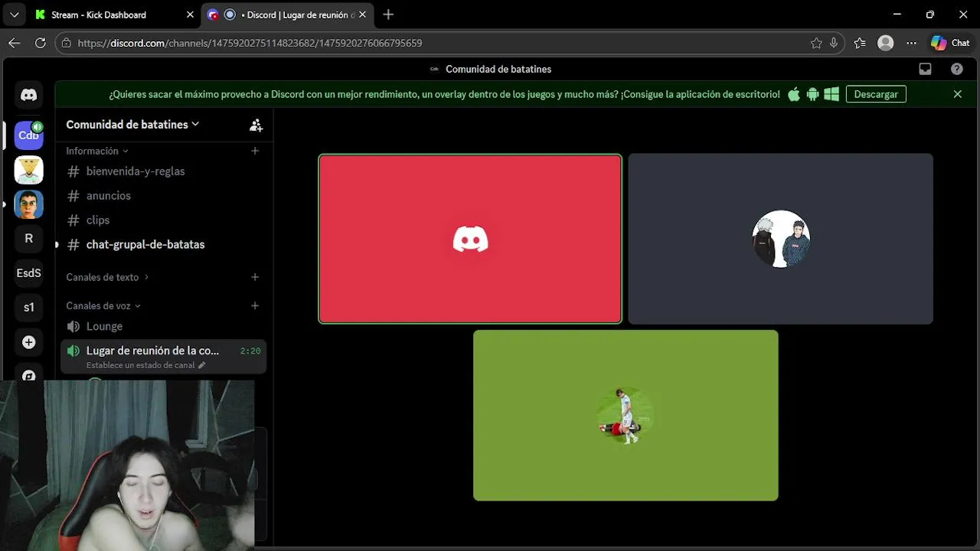Open Discord help question mark icon

click(957, 69)
